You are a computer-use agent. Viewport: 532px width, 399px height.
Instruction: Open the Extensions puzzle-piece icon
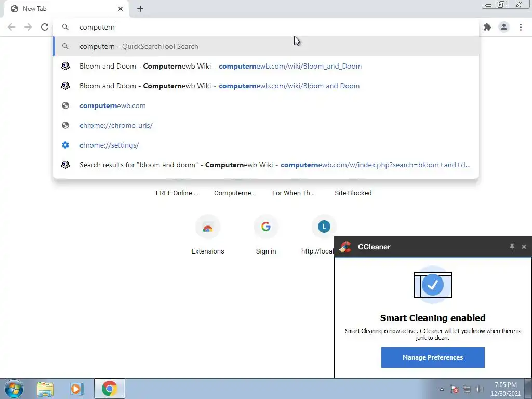pos(487,27)
